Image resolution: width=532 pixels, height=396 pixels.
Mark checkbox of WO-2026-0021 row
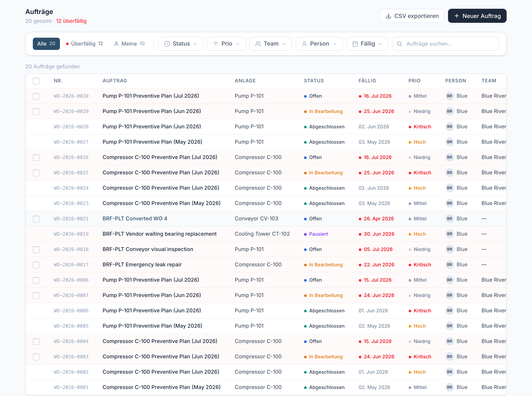tap(36, 219)
